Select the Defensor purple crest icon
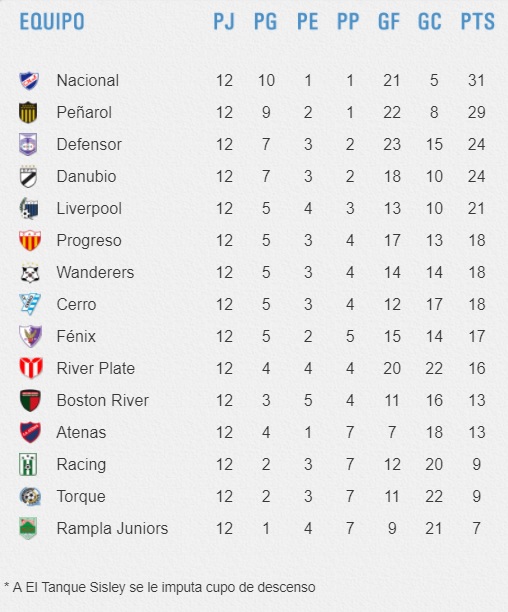The height and width of the screenshot is (612, 508). 28,144
